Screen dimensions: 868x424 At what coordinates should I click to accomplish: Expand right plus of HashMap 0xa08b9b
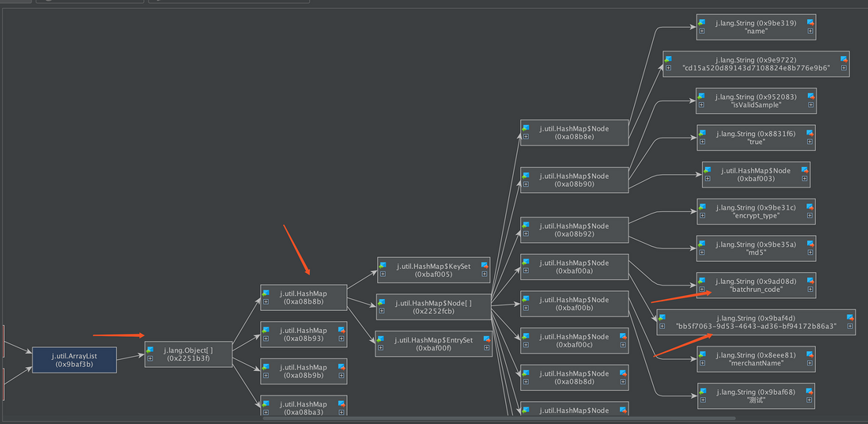click(x=342, y=376)
